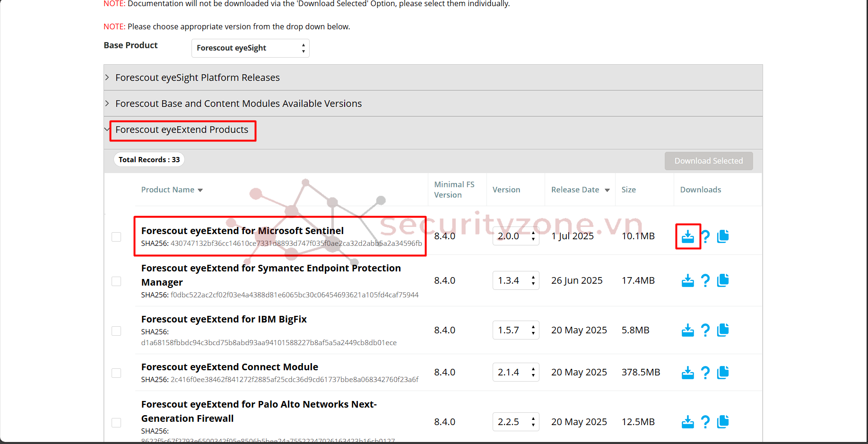Click size value 378.5MB

641,372
